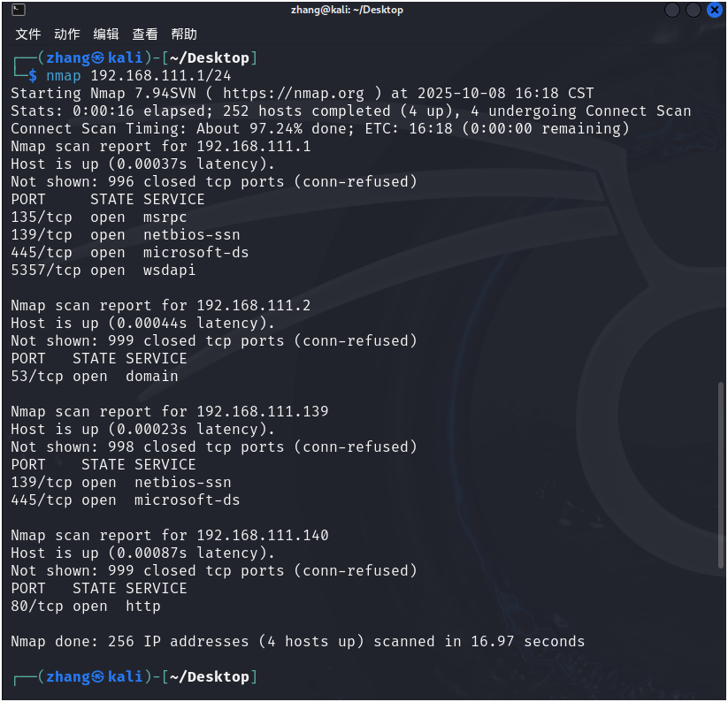
Task: Click the 192.168.111.1/24 argument
Action: [161, 76]
